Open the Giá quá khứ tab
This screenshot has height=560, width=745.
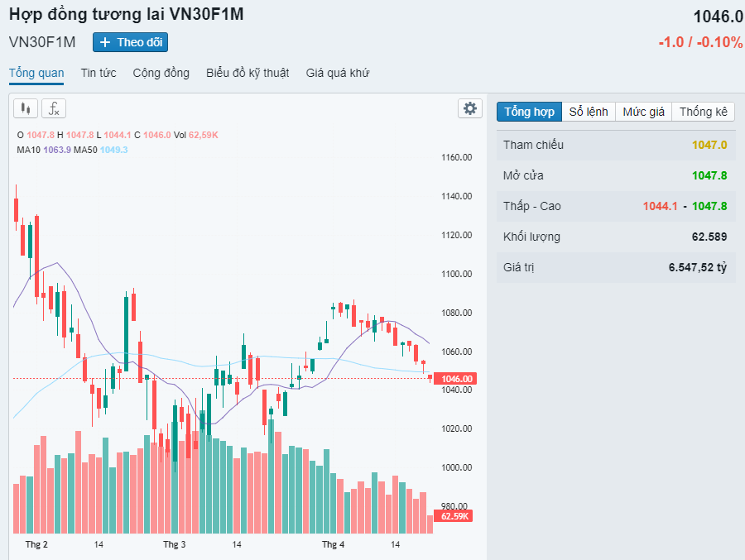tap(337, 73)
